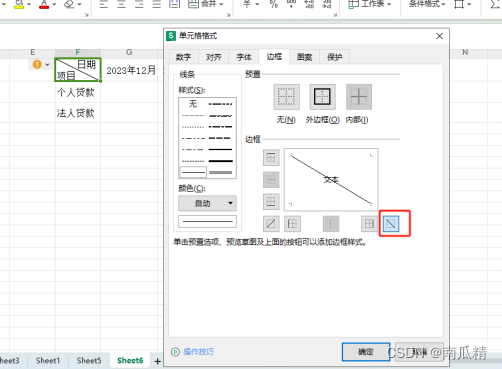Click the eraser clear-format icon
Viewport: 502px width, 369px height.
click(x=69, y=4)
